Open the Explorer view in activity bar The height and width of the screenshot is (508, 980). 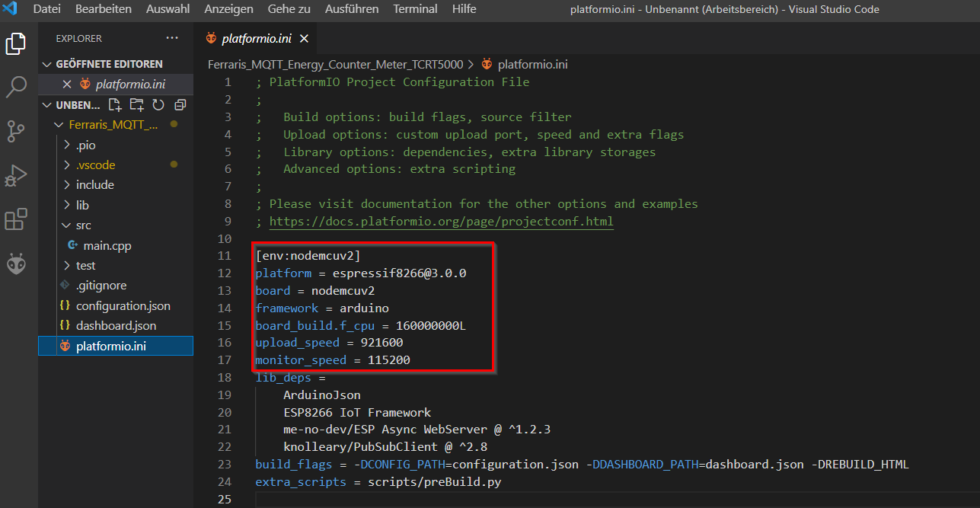coord(16,43)
